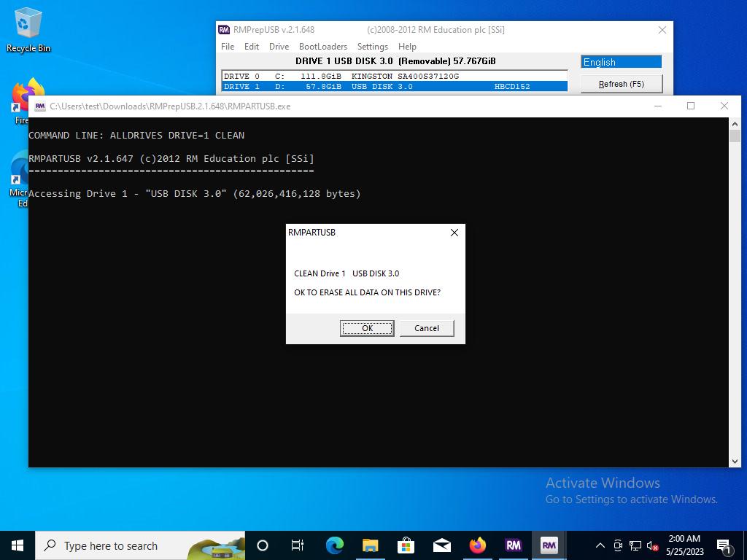Open Microsoft Store from taskbar
The width and height of the screenshot is (747, 560).
[406, 545]
